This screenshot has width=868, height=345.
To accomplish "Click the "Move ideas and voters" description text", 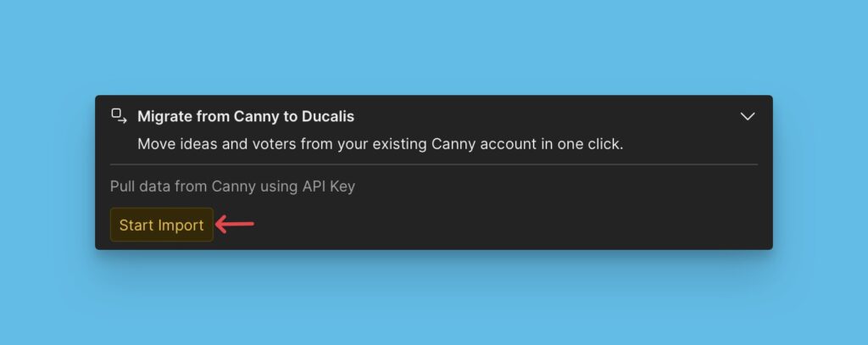I will [380, 144].
